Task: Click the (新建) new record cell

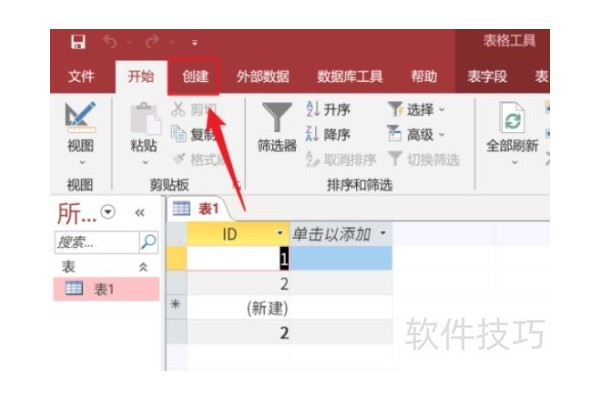Action: (x=238, y=307)
